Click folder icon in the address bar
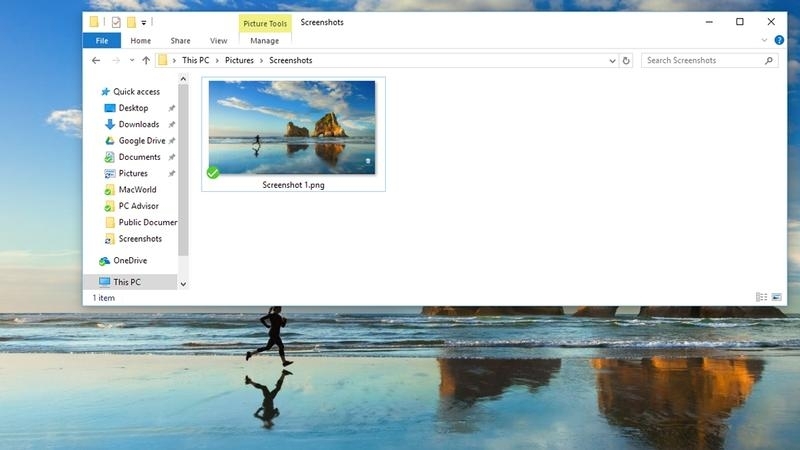This screenshot has width=800, height=450. pos(163,60)
